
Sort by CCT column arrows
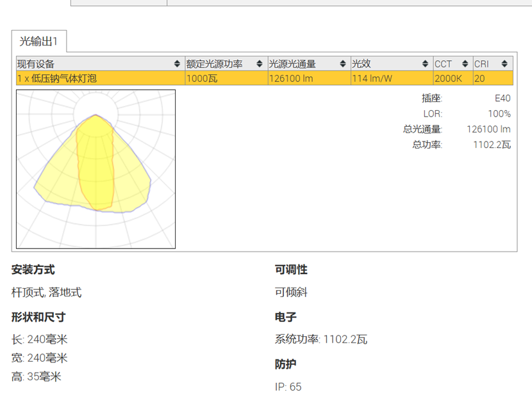(x=465, y=64)
